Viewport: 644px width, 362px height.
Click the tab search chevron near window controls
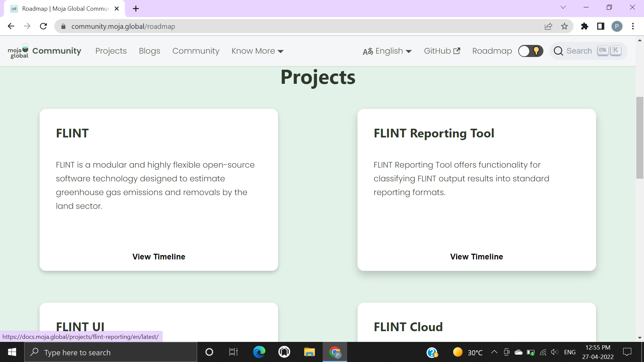point(563,7)
